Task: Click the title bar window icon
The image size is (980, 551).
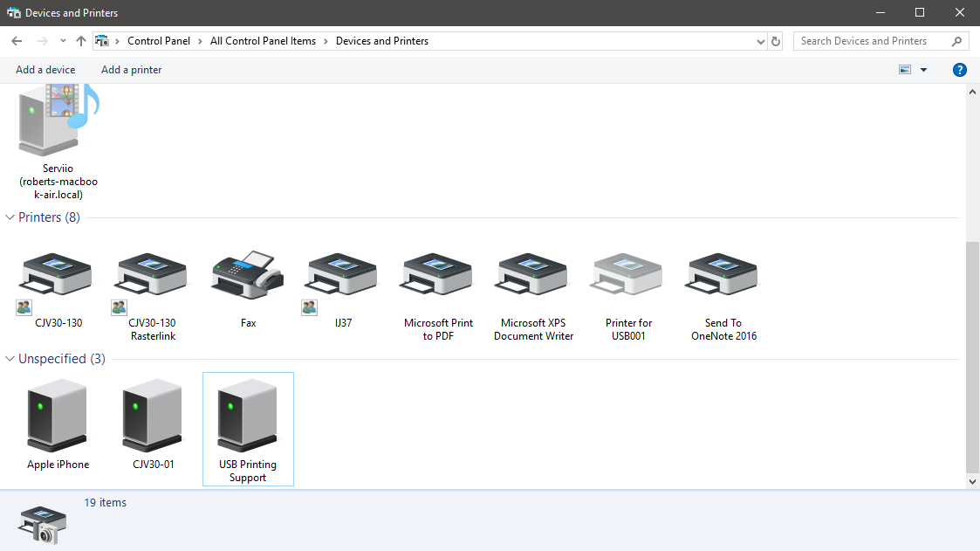Action: pos(13,12)
